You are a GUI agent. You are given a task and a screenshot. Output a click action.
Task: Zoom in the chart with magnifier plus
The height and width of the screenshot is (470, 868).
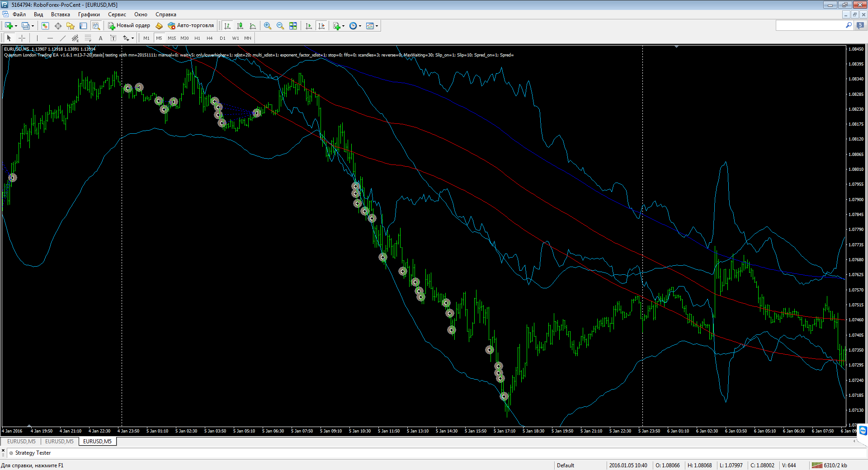[268, 26]
